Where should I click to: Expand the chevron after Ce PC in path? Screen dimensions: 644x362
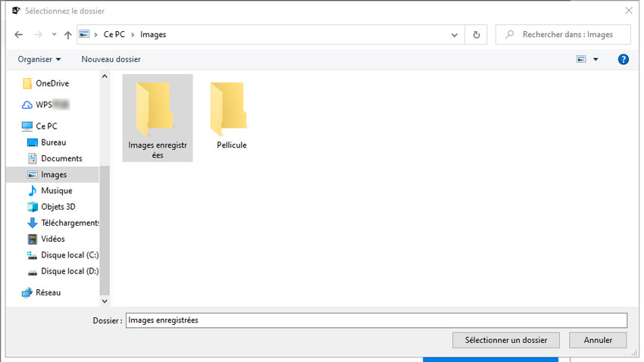133,35
